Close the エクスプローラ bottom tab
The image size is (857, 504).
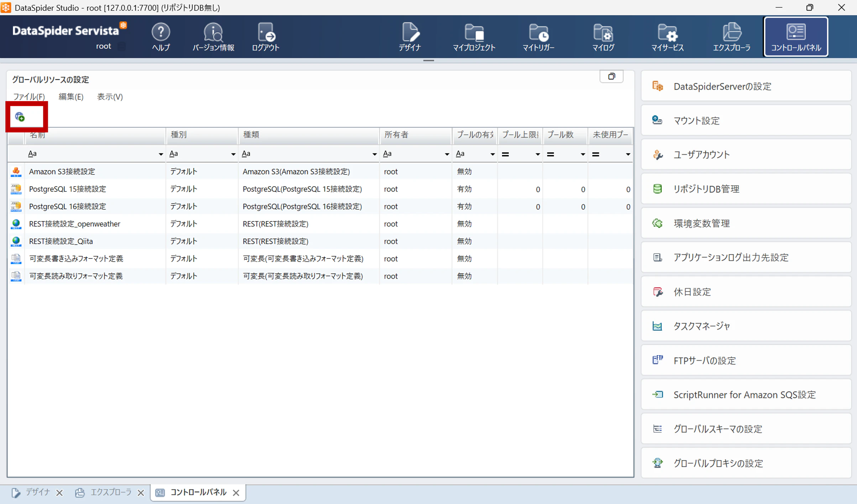coord(141,493)
